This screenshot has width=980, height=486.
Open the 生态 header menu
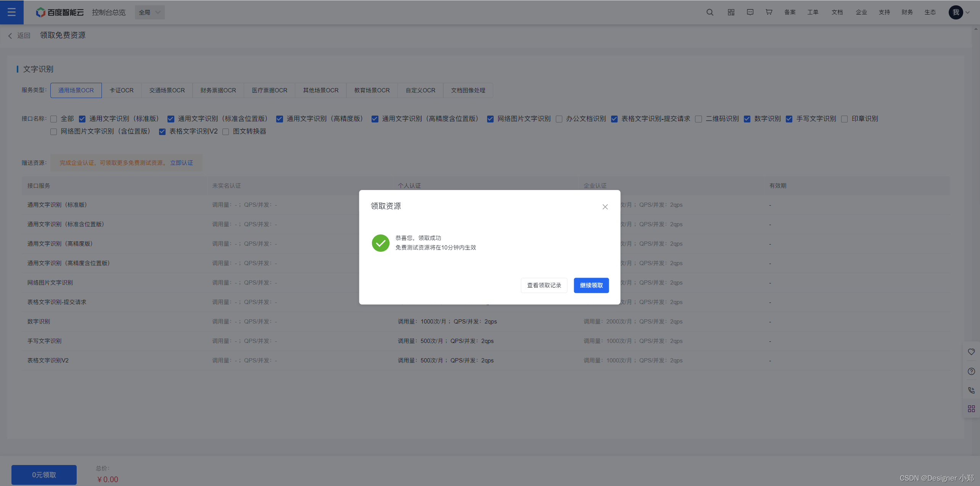(x=930, y=12)
